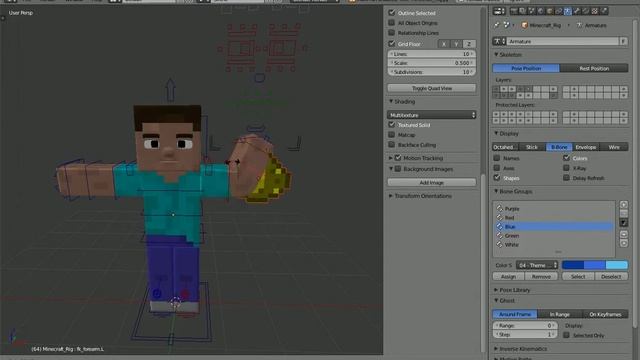Expand the Transform Orientations panel
The width and height of the screenshot is (640, 360).
391,196
